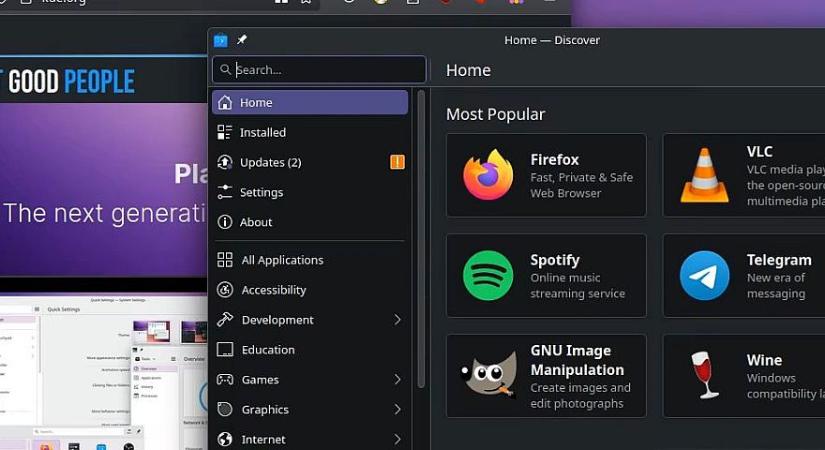
Task: Expand the Development category chevron
Action: click(397, 319)
